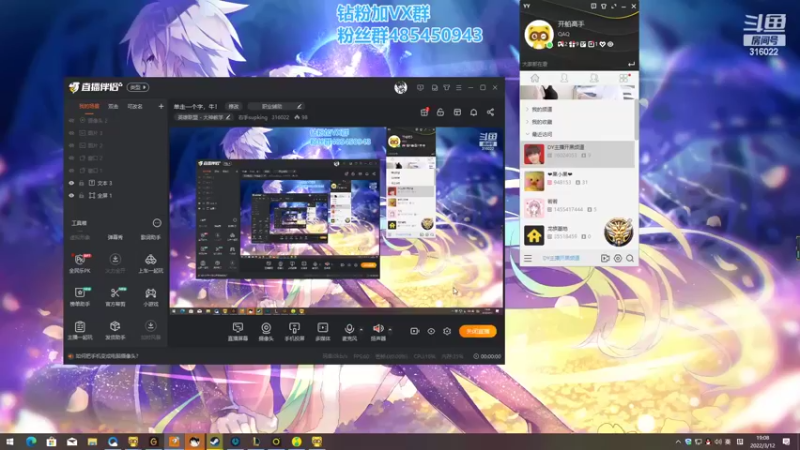This screenshot has height=450, width=800.
Task: Open the YY home tab
Action: pyautogui.click(x=535, y=78)
